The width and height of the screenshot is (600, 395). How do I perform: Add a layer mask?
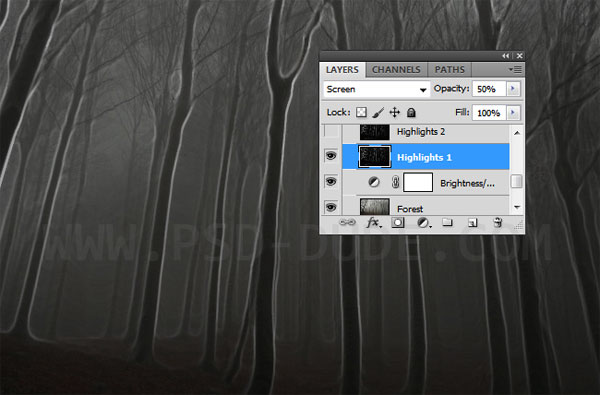(398, 222)
